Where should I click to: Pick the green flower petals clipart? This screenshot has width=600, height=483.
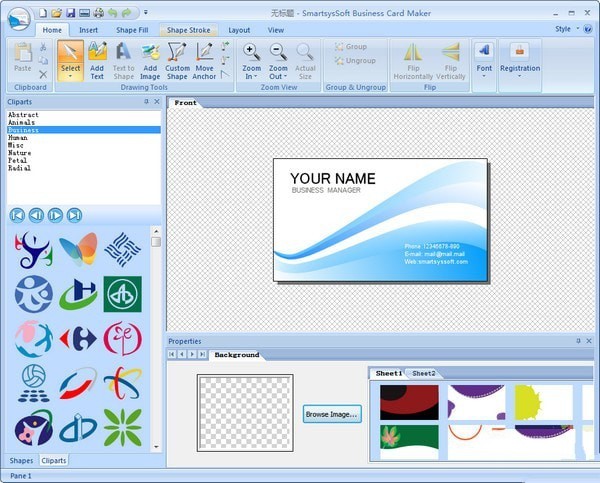[x=122, y=428]
